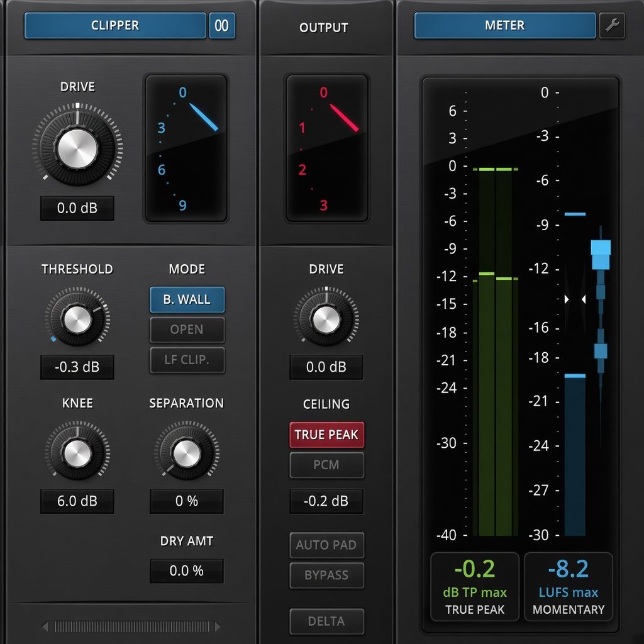
Task: Click the THRESHOLD knob
Action: 77,319
